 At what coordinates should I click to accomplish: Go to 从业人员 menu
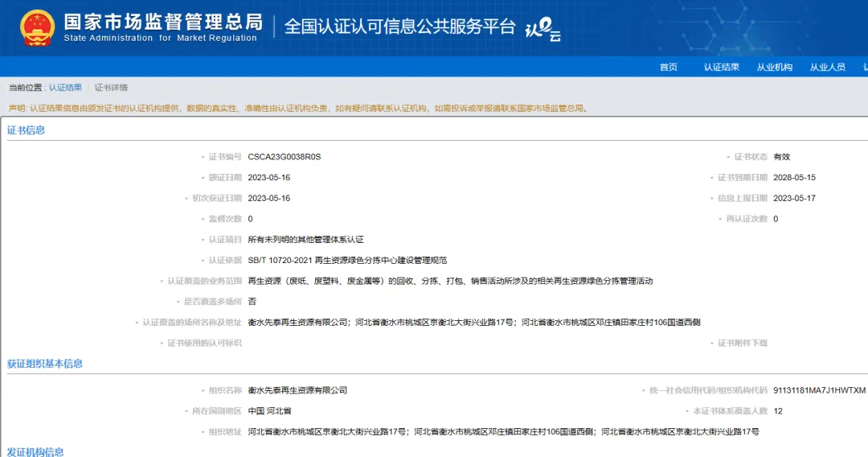(x=828, y=67)
